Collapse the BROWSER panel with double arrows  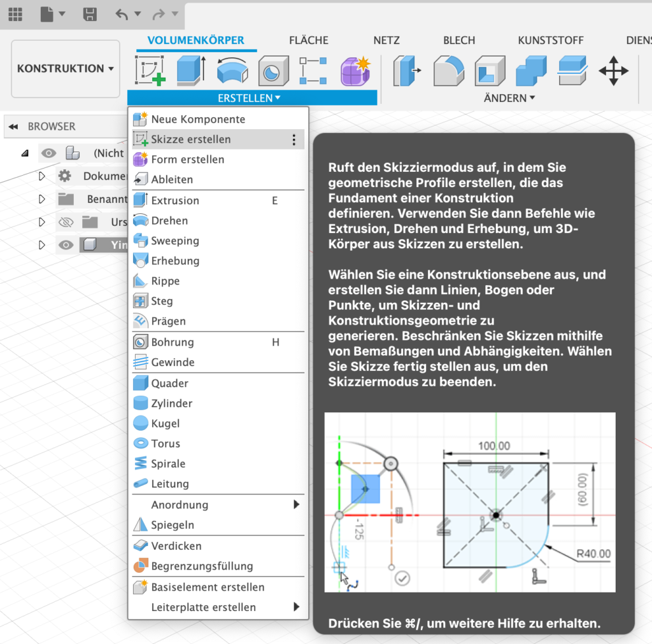pos(13,127)
